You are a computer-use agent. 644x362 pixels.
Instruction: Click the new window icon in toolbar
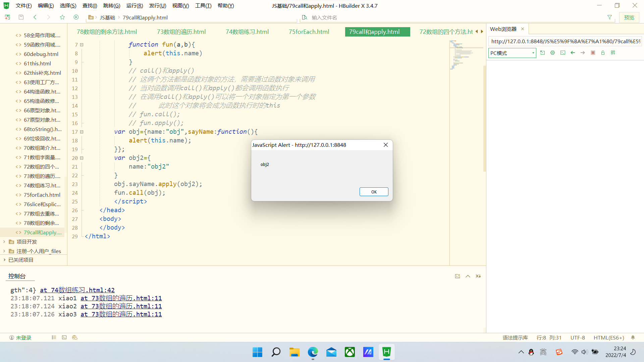[x=7, y=17]
